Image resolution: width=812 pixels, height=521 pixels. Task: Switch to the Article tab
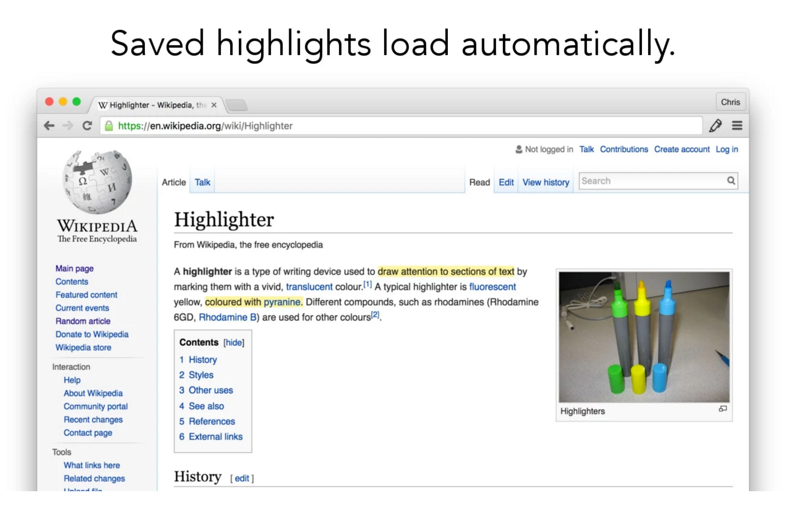pyautogui.click(x=174, y=182)
